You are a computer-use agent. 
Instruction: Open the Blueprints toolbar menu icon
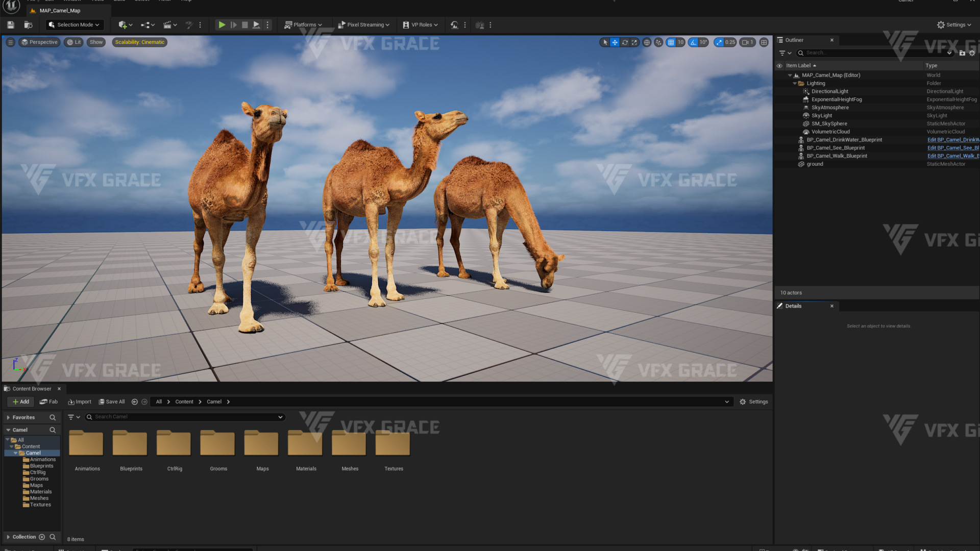click(148, 24)
